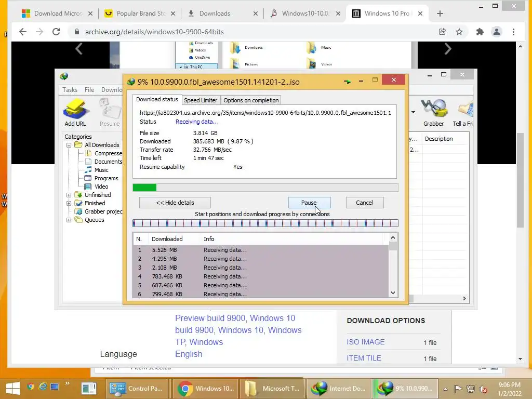Open the Options on completion tab

[x=251, y=100]
